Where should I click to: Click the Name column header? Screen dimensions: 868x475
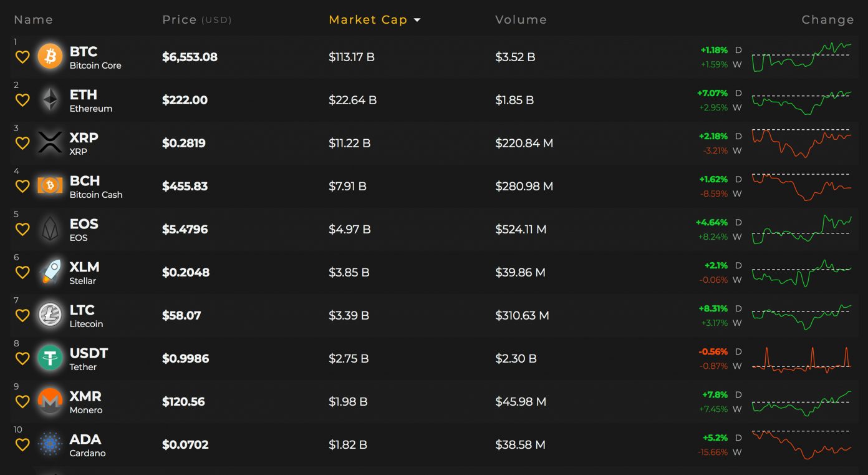(33, 20)
